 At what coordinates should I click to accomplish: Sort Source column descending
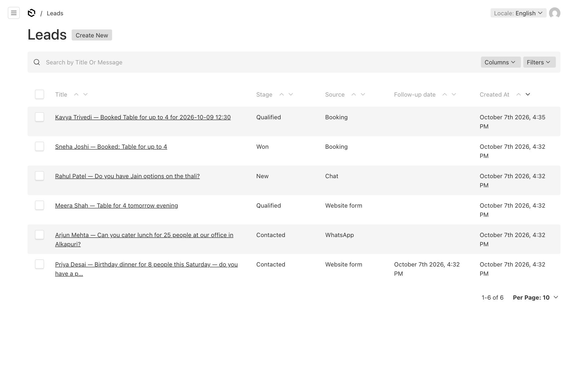(x=363, y=94)
